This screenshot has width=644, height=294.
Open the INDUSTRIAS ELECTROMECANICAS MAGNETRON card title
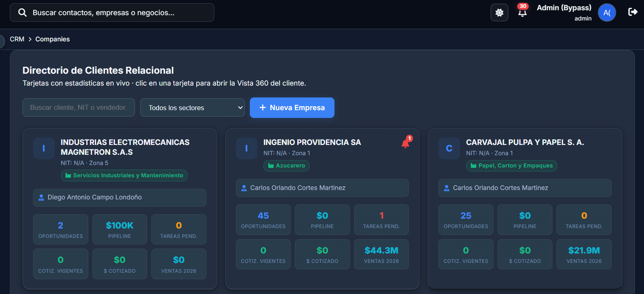[x=125, y=147]
